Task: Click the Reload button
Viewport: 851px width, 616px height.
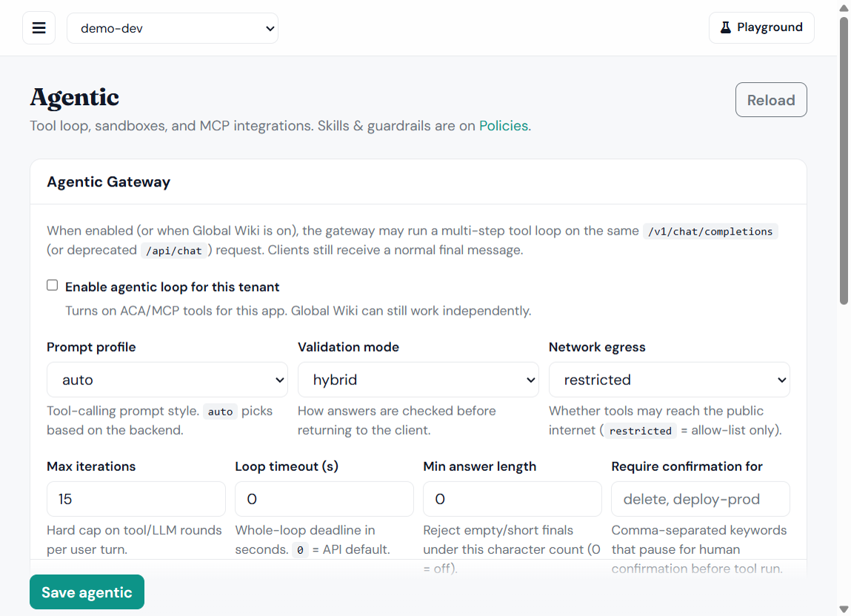Action: [x=771, y=100]
